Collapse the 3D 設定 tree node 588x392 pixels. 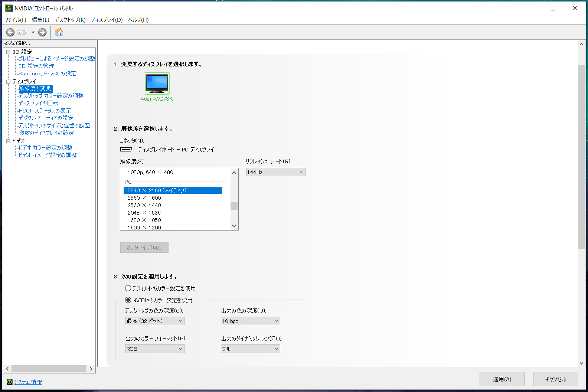pyautogui.click(x=8, y=52)
